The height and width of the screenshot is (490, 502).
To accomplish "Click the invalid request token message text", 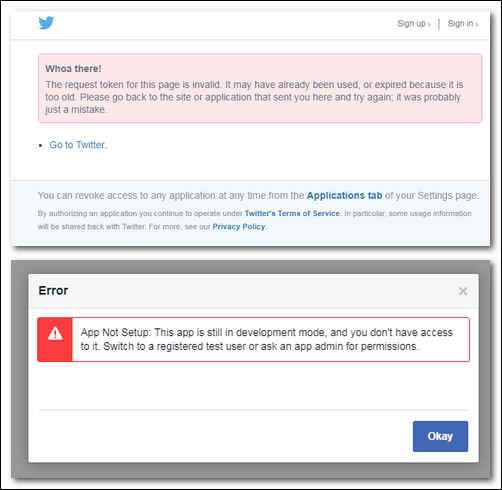I will (254, 97).
